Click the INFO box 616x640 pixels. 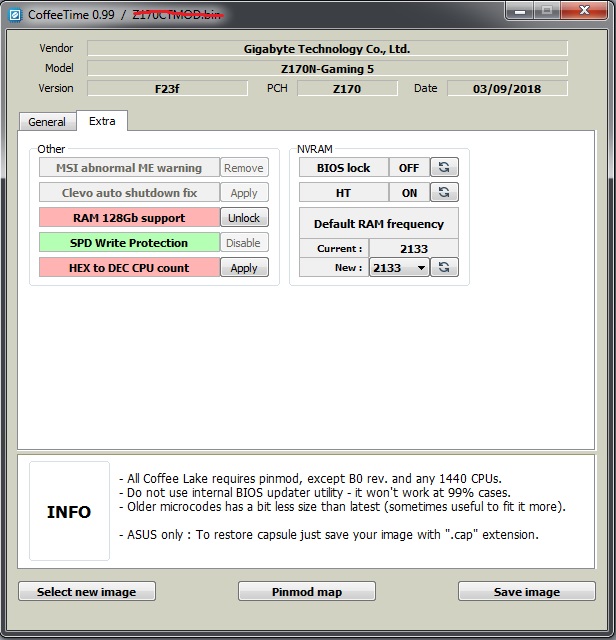(69, 511)
